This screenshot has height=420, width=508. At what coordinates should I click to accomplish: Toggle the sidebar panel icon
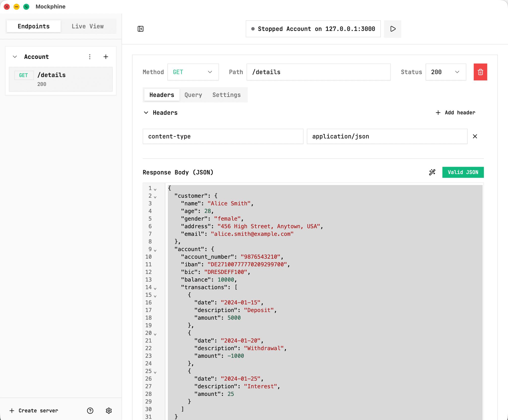[140, 29]
